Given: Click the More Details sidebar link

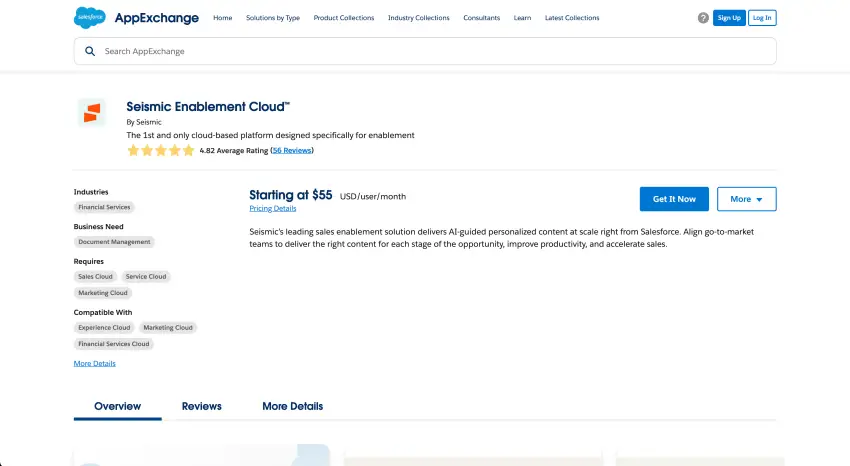Looking at the screenshot, I should pyautogui.click(x=94, y=364).
